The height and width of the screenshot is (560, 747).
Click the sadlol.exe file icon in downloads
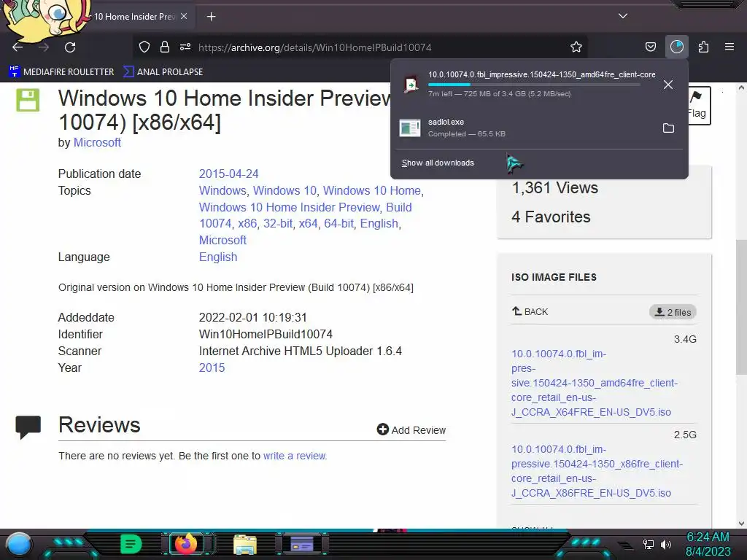pyautogui.click(x=410, y=128)
